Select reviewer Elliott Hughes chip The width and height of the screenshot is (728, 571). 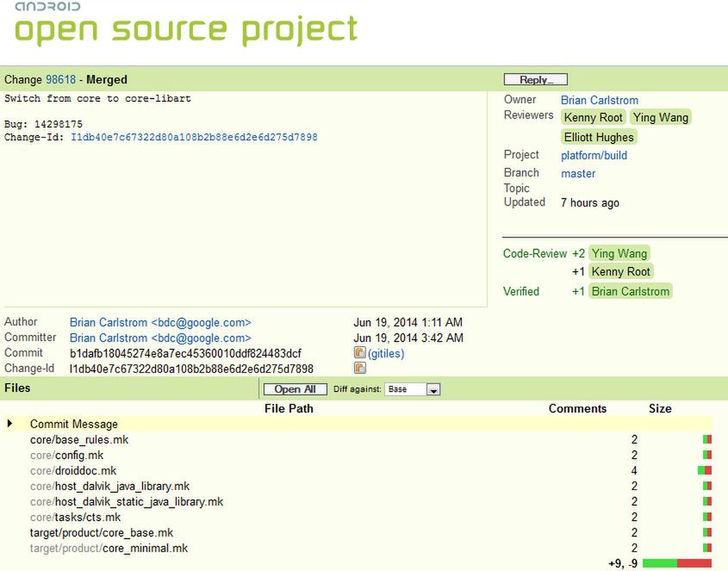coord(599,137)
